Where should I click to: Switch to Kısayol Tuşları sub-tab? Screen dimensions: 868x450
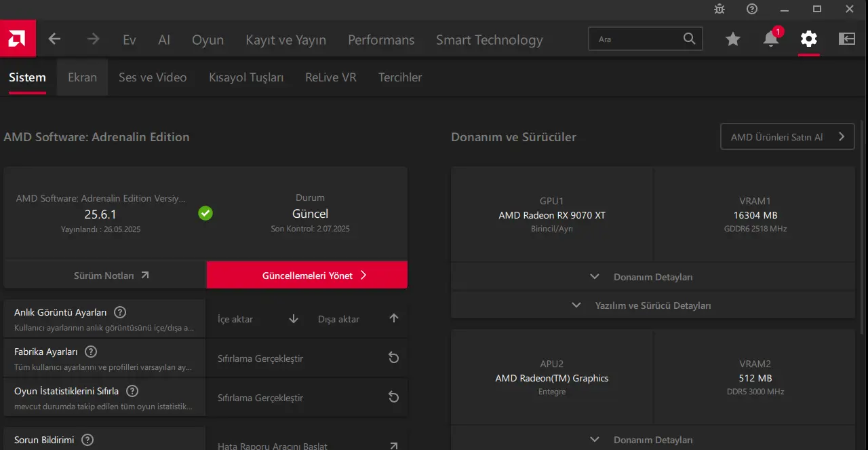246,77
